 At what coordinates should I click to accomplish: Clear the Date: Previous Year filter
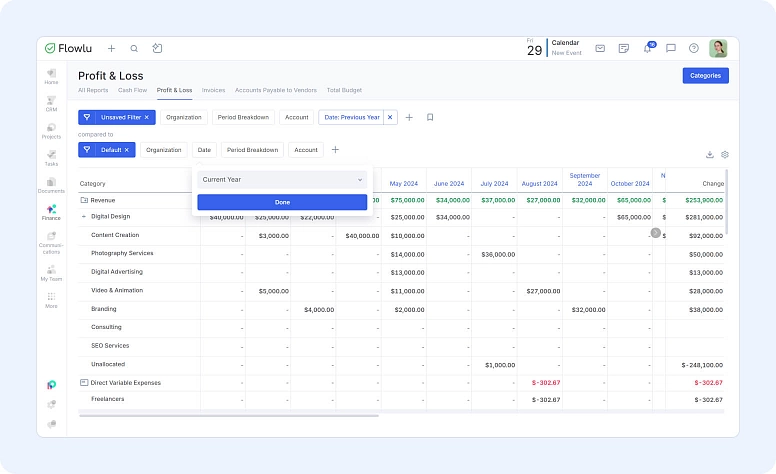(390, 117)
